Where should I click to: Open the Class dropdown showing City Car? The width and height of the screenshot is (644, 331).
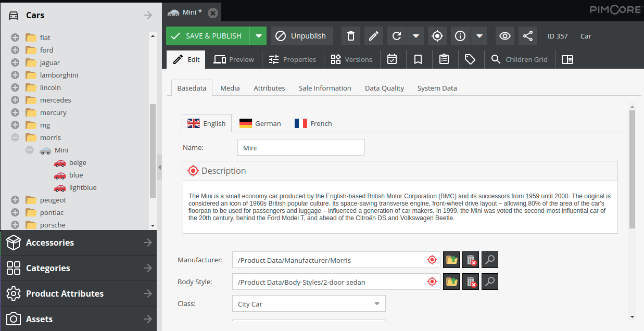click(x=308, y=304)
